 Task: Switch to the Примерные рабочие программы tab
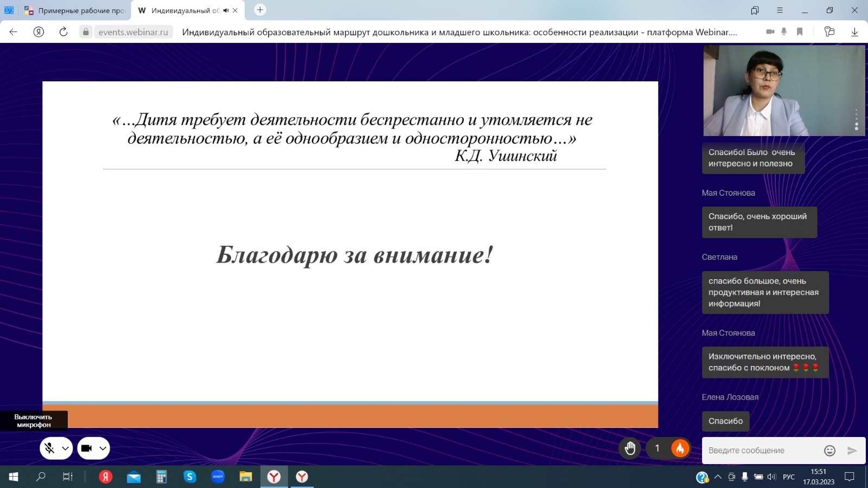pos(75,10)
